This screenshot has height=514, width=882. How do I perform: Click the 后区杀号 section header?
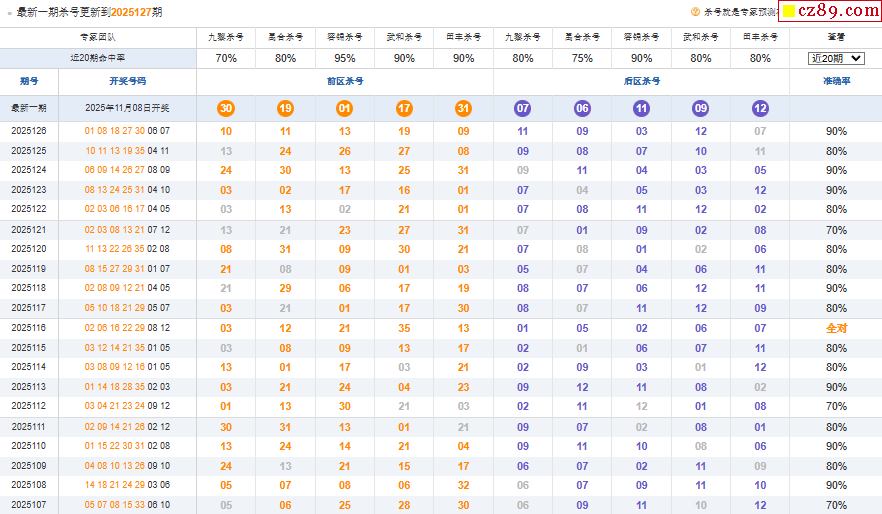click(641, 80)
